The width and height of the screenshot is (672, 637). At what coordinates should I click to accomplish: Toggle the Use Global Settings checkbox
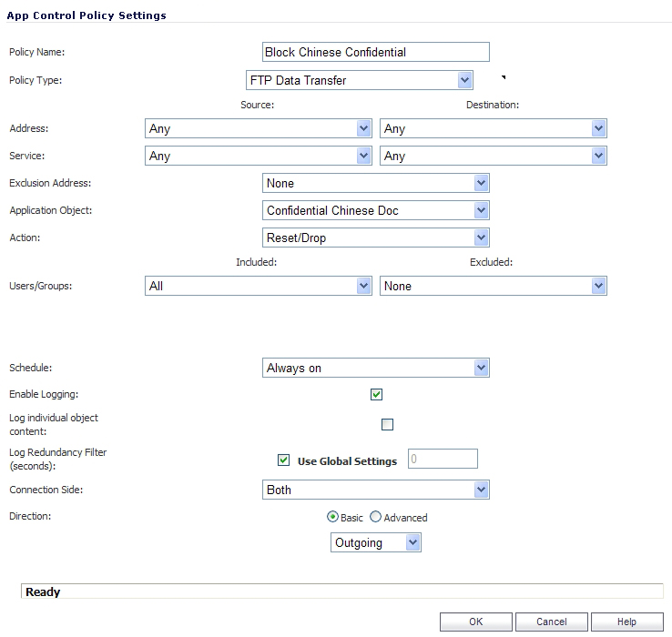tap(283, 460)
